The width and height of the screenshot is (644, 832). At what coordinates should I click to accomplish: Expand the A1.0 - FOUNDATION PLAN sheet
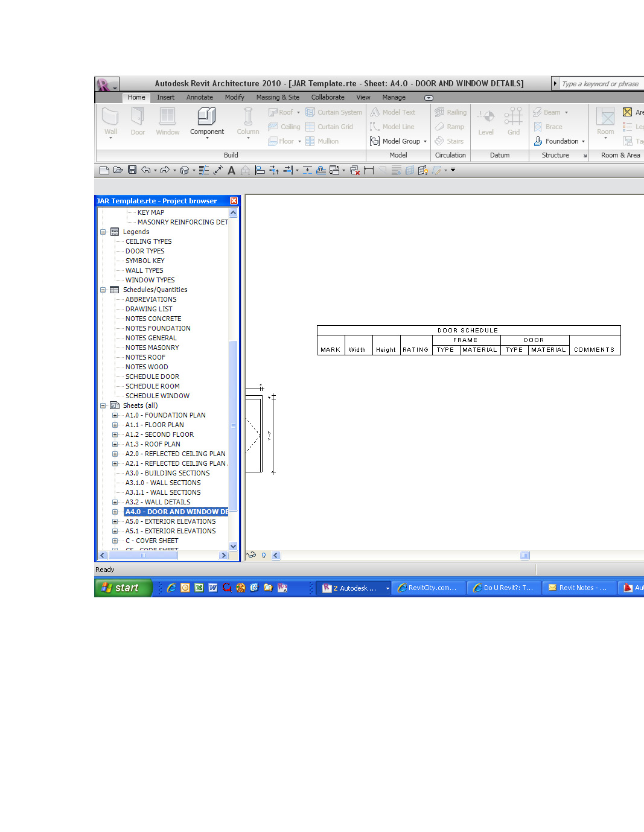coord(115,415)
